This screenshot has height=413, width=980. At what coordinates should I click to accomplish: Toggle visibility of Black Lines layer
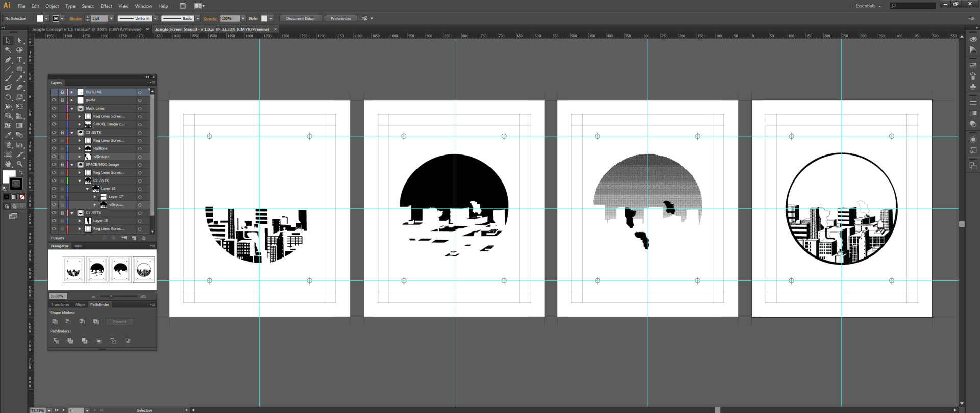coord(54,108)
